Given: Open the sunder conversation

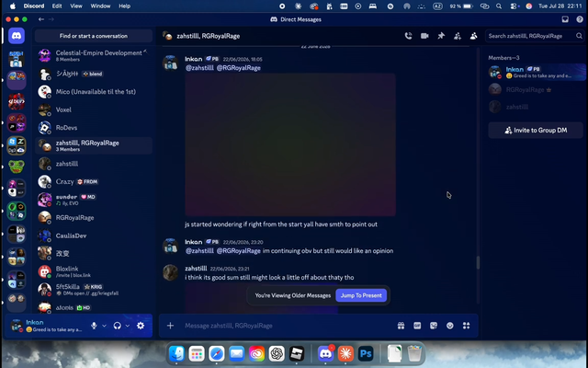Looking at the screenshot, I should pyautogui.click(x=94, y=200).
